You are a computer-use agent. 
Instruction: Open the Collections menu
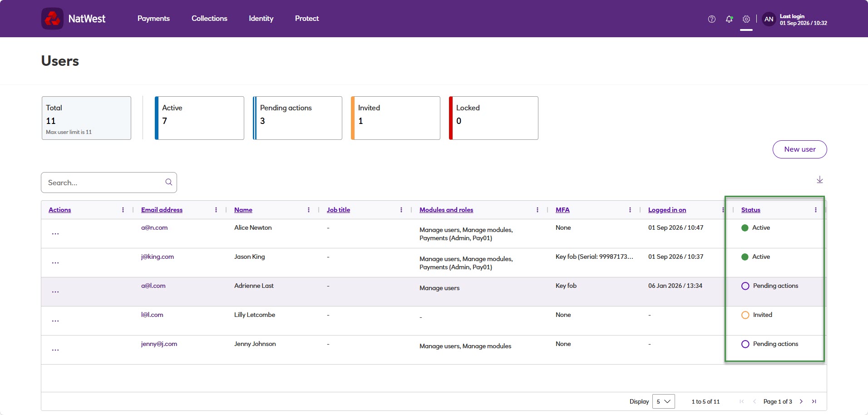point(209,19)
